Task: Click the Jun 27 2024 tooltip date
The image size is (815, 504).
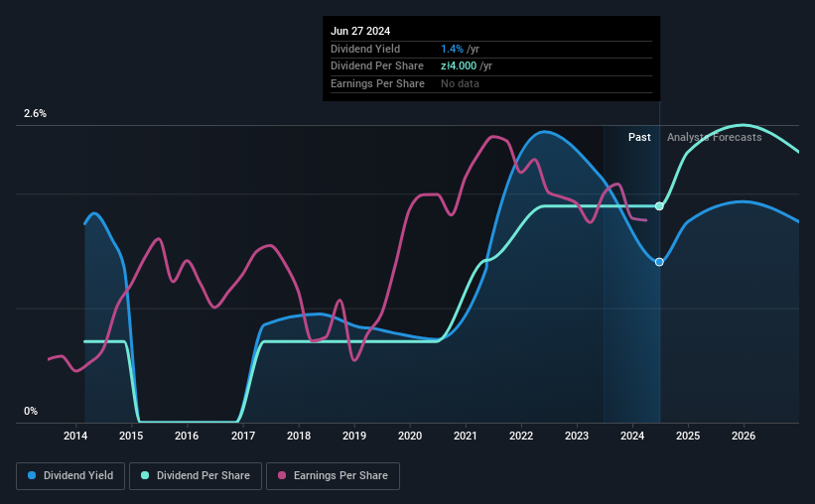Action: tap(360, 31)
